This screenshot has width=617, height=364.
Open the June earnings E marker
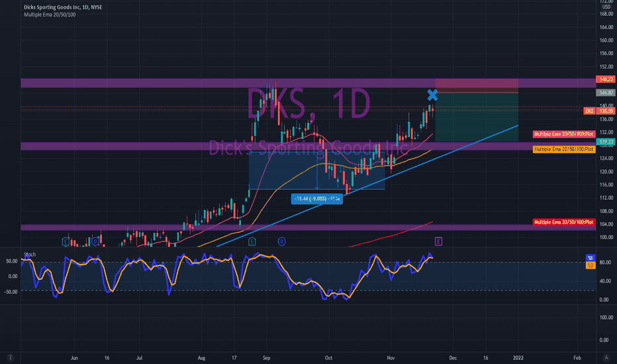click(x=66, y=241)
